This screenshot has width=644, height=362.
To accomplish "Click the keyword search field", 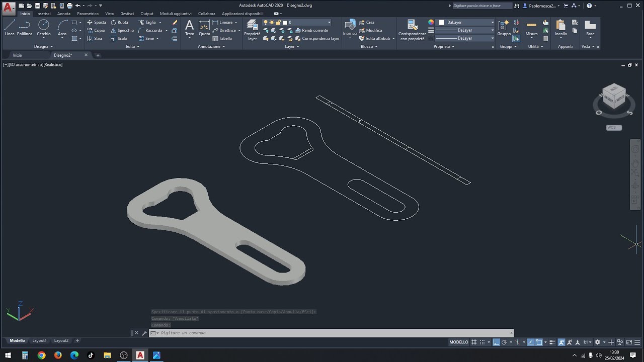I will [482, 6].
